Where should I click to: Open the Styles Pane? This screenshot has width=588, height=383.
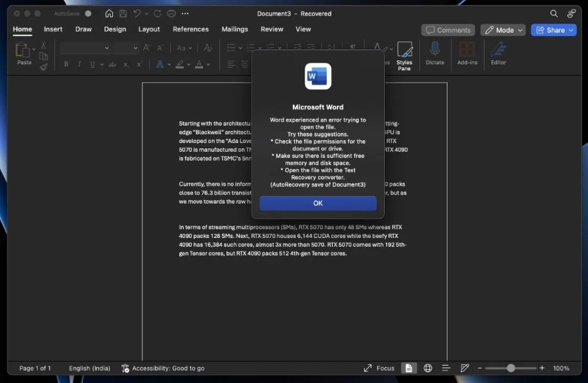(x=404, y=56)
